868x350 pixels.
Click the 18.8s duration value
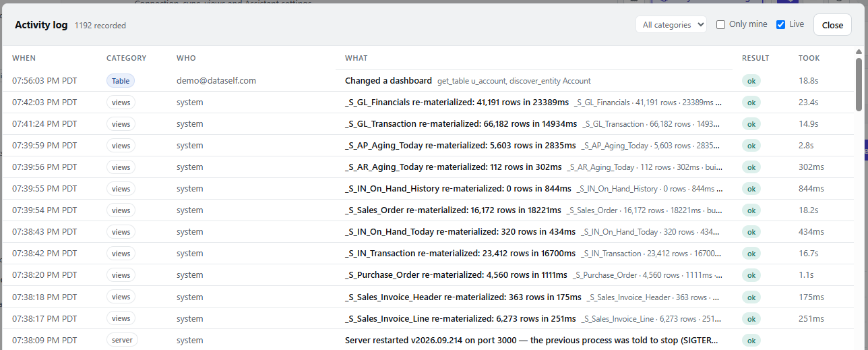pos(809,81)
